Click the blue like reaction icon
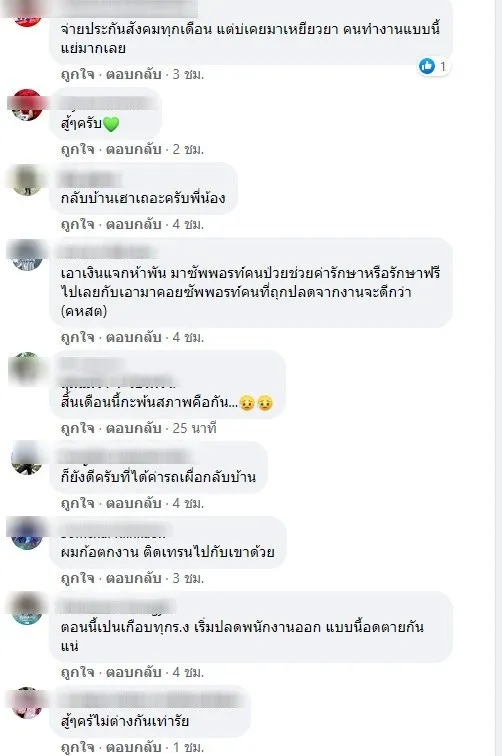 click(427, 66)
